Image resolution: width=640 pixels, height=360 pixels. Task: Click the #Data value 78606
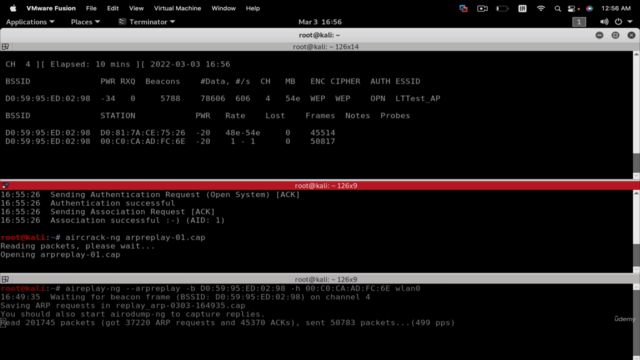point(213,99)
